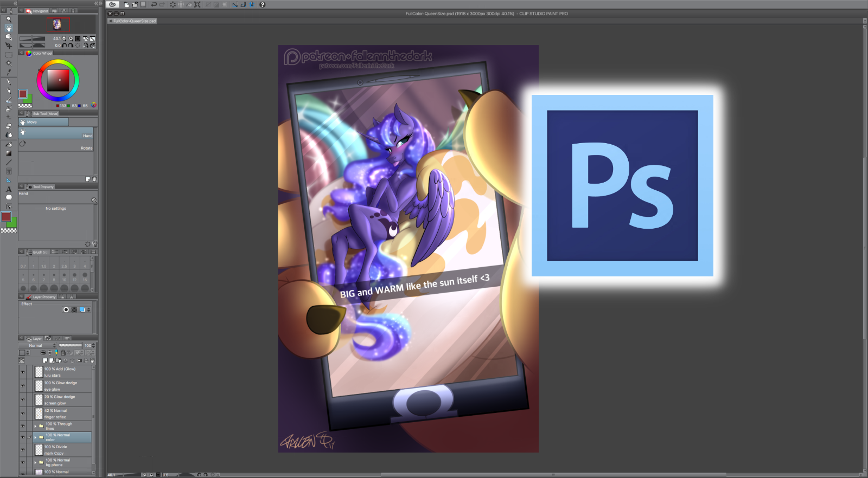Image resolution: width=868 pixels, height=478 pixels.
Task: Expand the 'color' layer folder
Action: (x=35, y=437)
